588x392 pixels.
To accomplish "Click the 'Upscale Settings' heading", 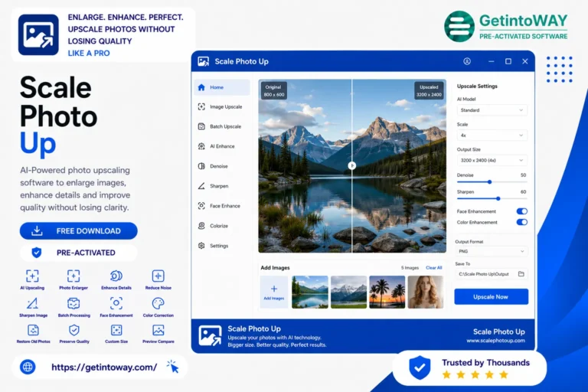I will coord(477,87).
